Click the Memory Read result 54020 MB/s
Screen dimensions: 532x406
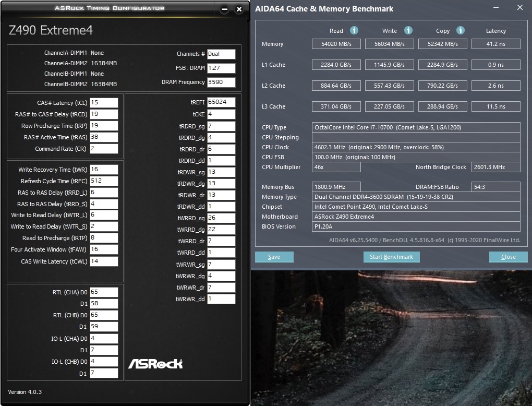pyautogui.click(x=336, y=44)
